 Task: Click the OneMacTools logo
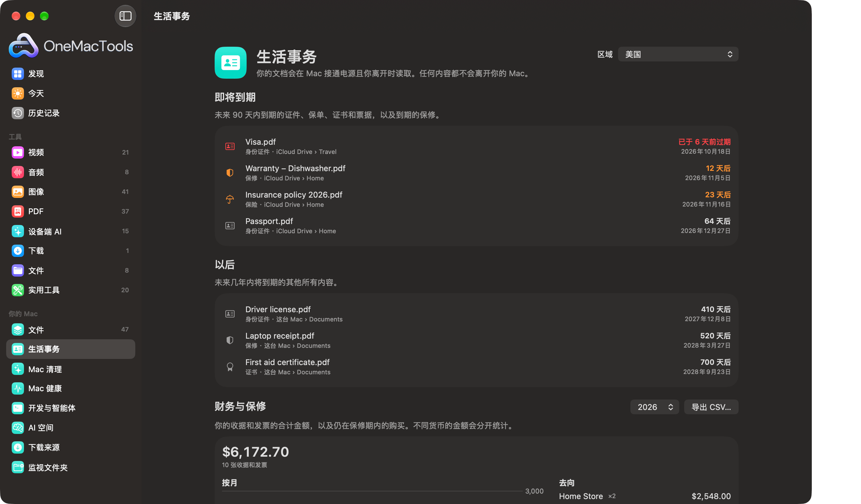click(71, 45)
